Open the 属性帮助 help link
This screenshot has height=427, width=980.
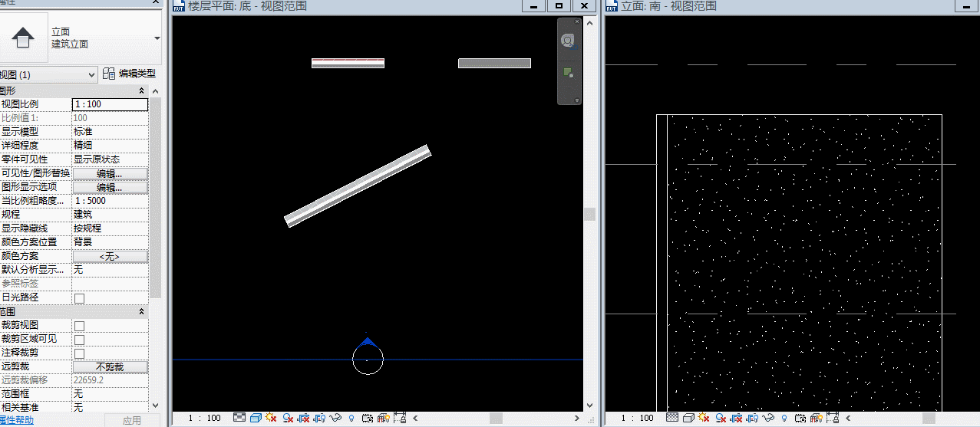[x=15, y=420]
